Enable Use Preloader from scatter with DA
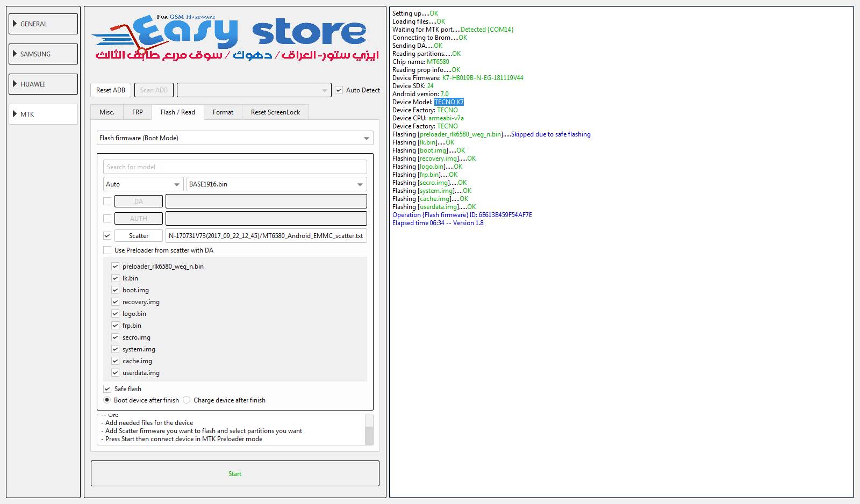 (107, 250)
